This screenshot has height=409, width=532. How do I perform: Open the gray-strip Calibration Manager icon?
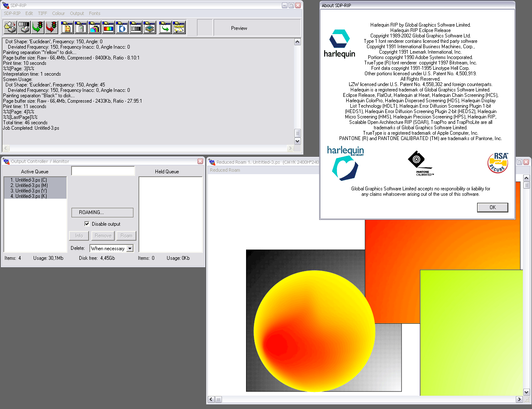click(136, 28)
